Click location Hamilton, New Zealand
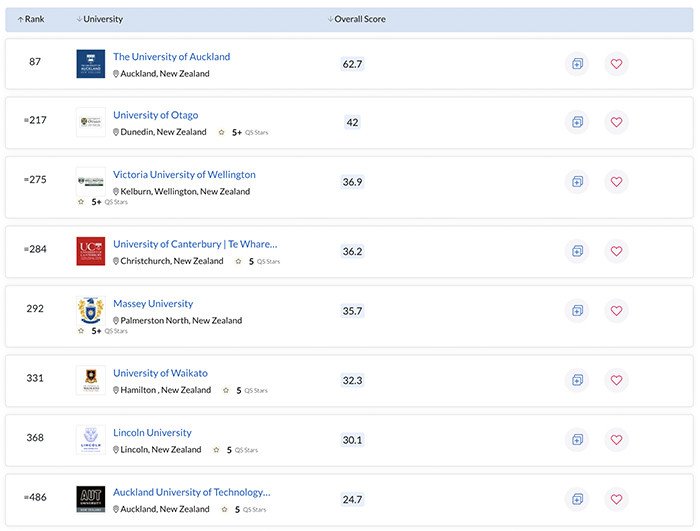This screenshot has height=531, width=700. [x=162, y=390]
